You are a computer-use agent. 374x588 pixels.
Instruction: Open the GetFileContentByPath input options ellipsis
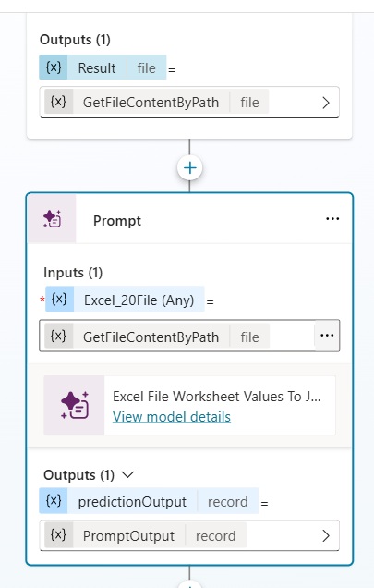(327, 336)
